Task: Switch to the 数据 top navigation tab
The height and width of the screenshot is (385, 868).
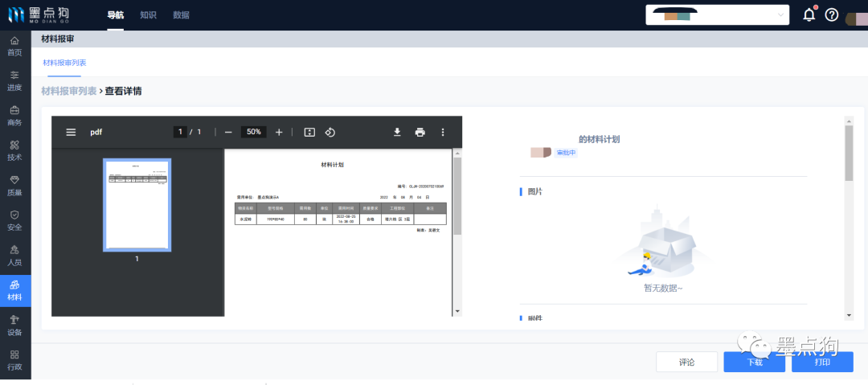Action: click(x=182, y=15)
